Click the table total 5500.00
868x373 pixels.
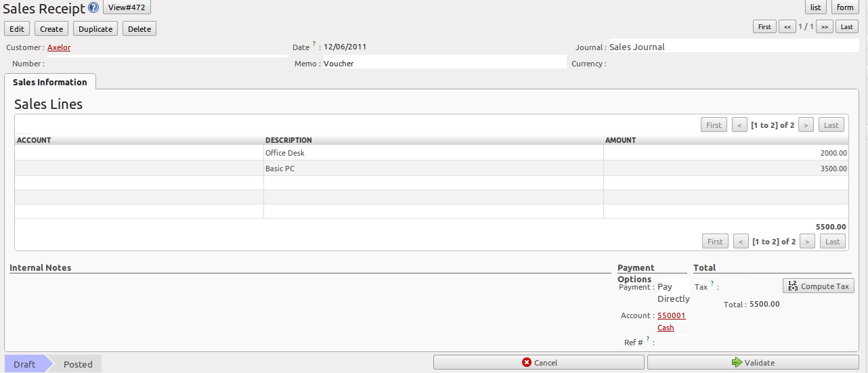(x=831, y=227)
